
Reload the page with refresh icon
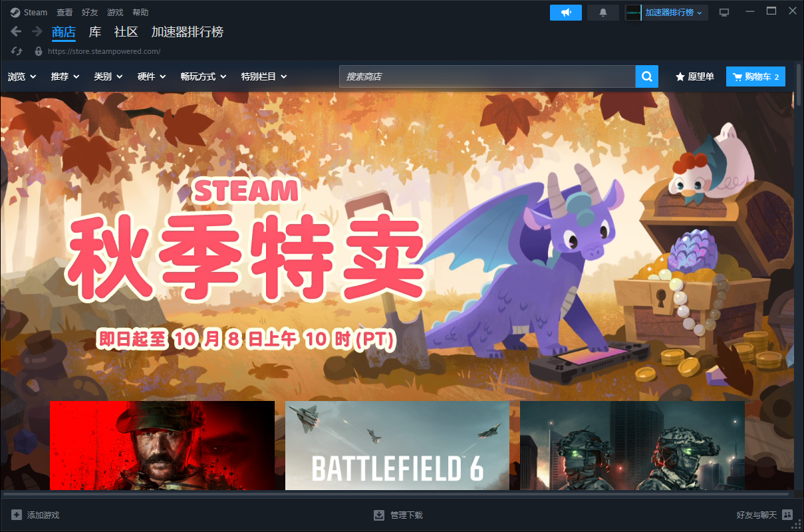(17, 51)
